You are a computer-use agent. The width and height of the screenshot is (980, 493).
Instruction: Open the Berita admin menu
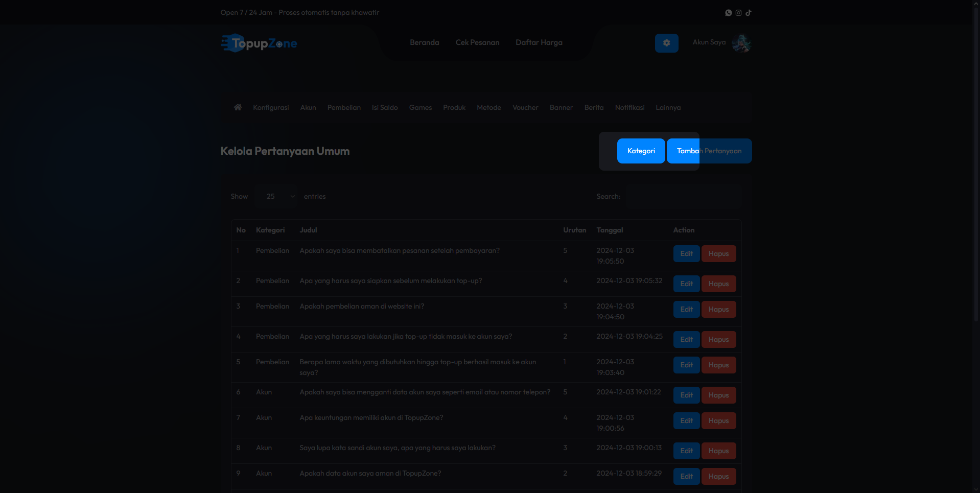(x=594, y=107)
